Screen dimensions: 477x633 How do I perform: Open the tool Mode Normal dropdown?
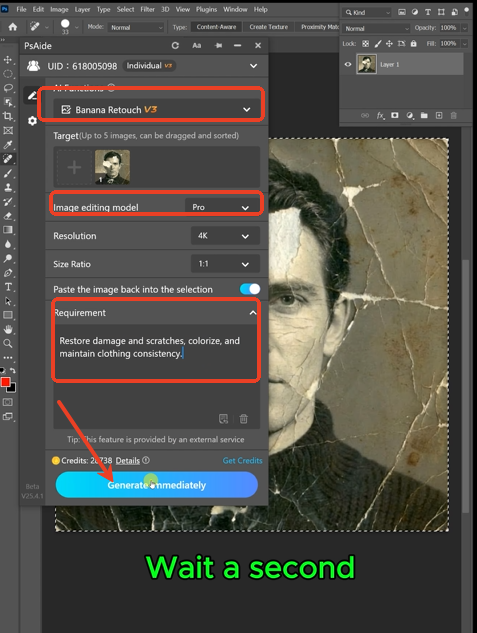tap(136, 27)
